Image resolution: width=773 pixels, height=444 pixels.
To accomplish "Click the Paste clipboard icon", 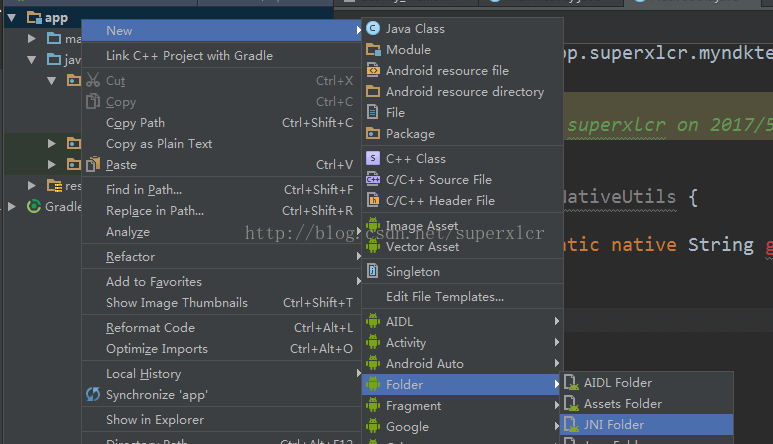I will coord(93,164).
